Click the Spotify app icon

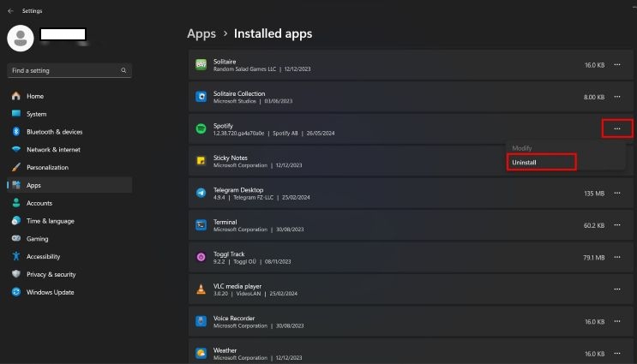click(x=201, y=128)
